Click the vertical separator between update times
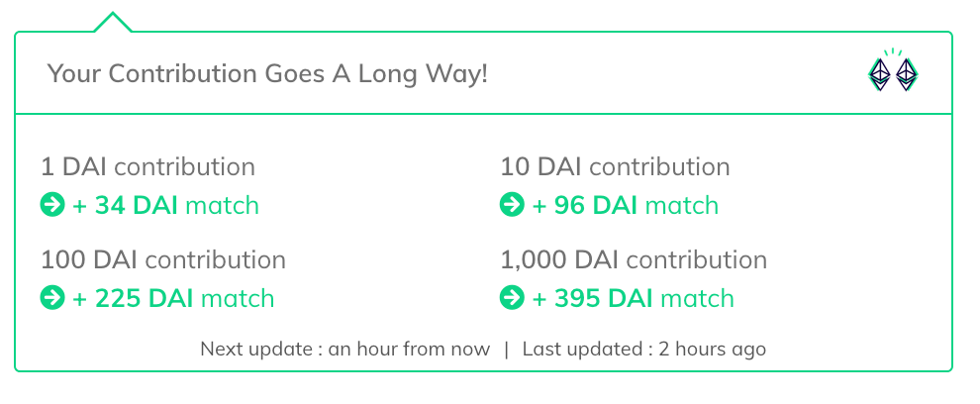 pyautogui.click(x=506, y=349)
